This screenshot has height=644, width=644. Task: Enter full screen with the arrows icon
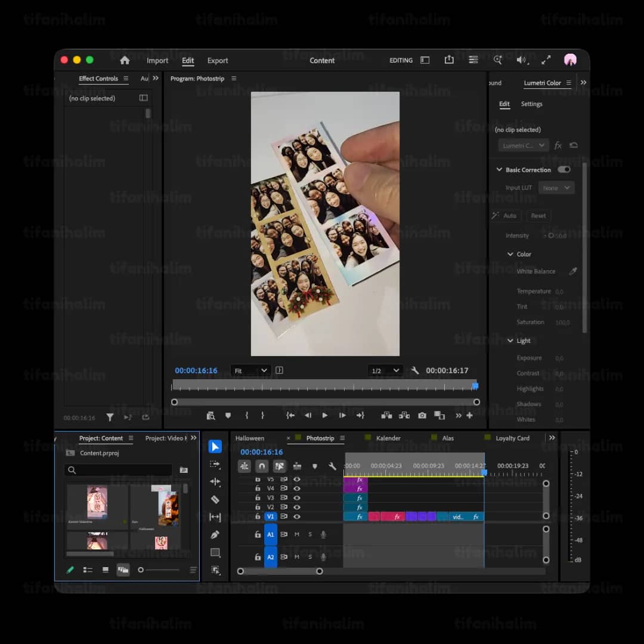pos(546,60)
